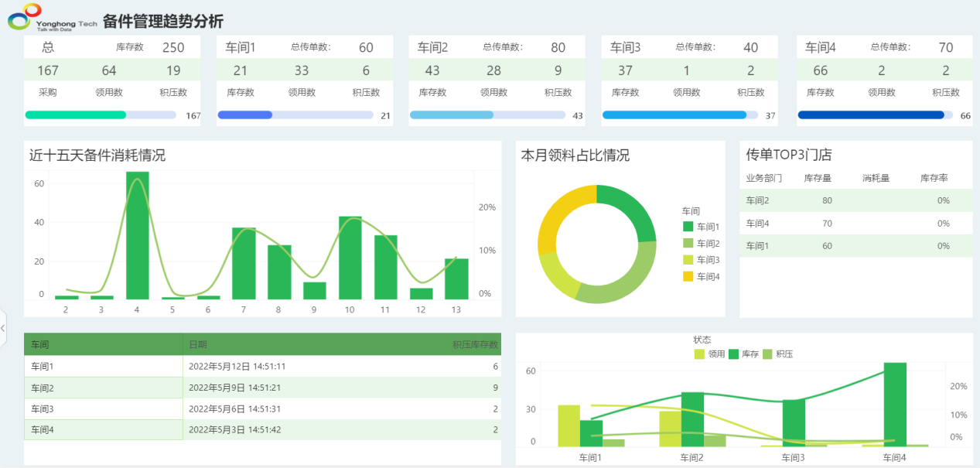
Task: Select the dashboard title 备件管理趋势分析
Action: pos(163,22)
